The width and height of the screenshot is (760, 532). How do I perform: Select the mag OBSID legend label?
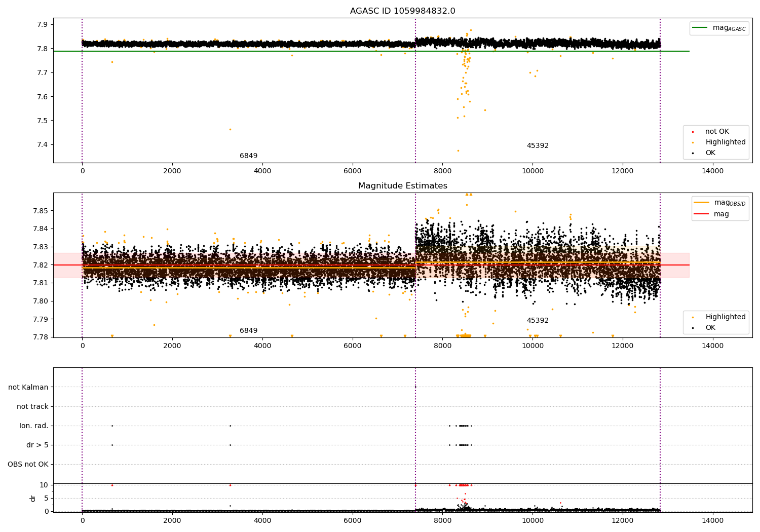[x=730, y=203]
